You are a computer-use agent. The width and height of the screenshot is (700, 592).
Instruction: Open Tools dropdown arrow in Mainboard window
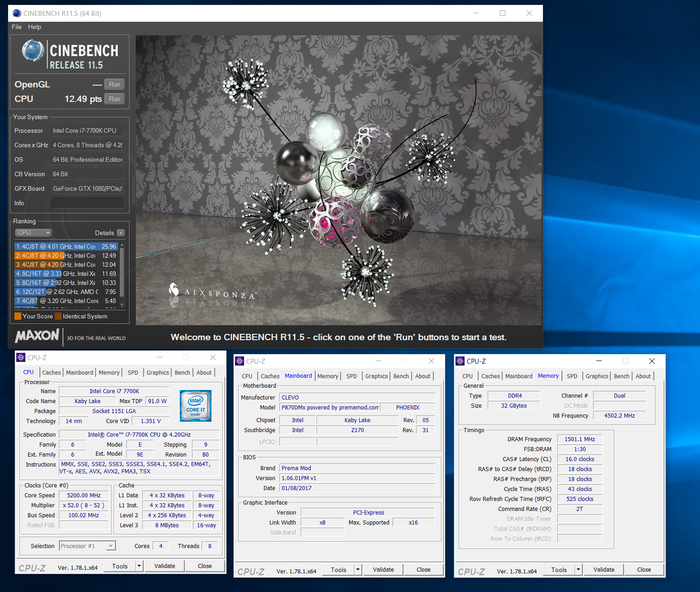click(x=358, y=569)
